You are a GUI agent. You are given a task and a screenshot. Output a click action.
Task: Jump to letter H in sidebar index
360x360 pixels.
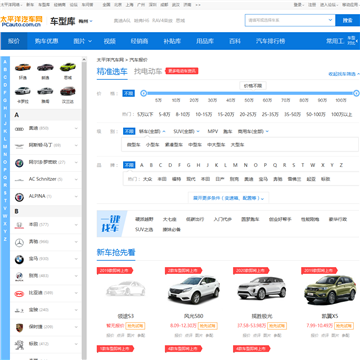5,107
